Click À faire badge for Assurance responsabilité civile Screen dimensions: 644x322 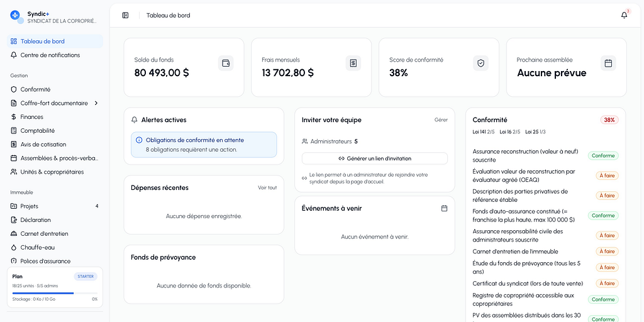tap(607, 235)
